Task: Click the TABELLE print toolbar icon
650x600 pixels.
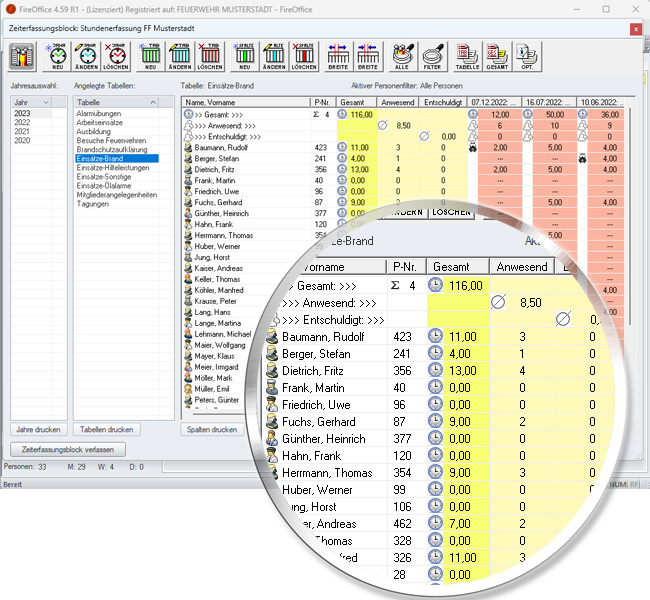Action: 467,56
